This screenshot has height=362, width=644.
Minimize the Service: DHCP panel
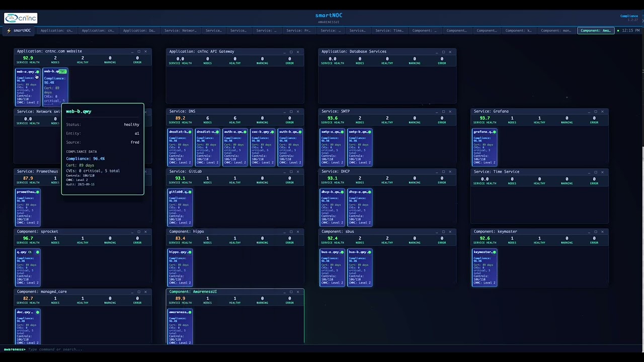[436, 171]
